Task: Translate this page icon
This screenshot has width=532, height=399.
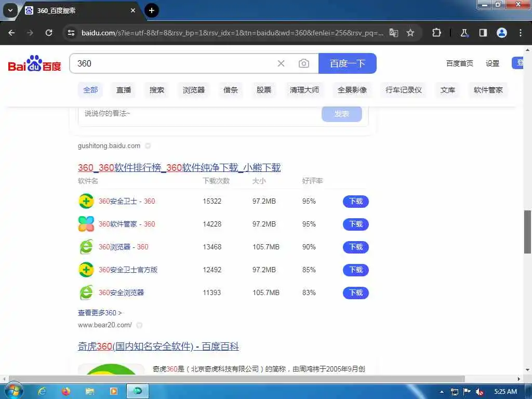Action: point(394,33)
